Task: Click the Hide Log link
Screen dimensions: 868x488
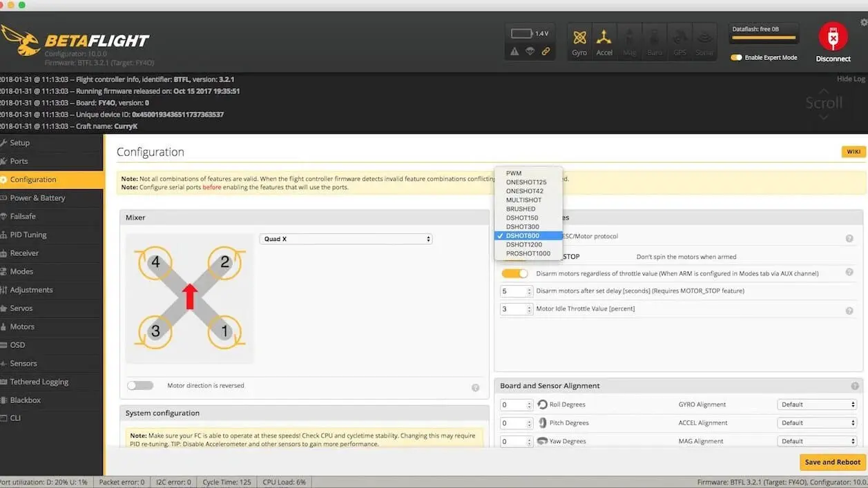Action: (850, 79)
